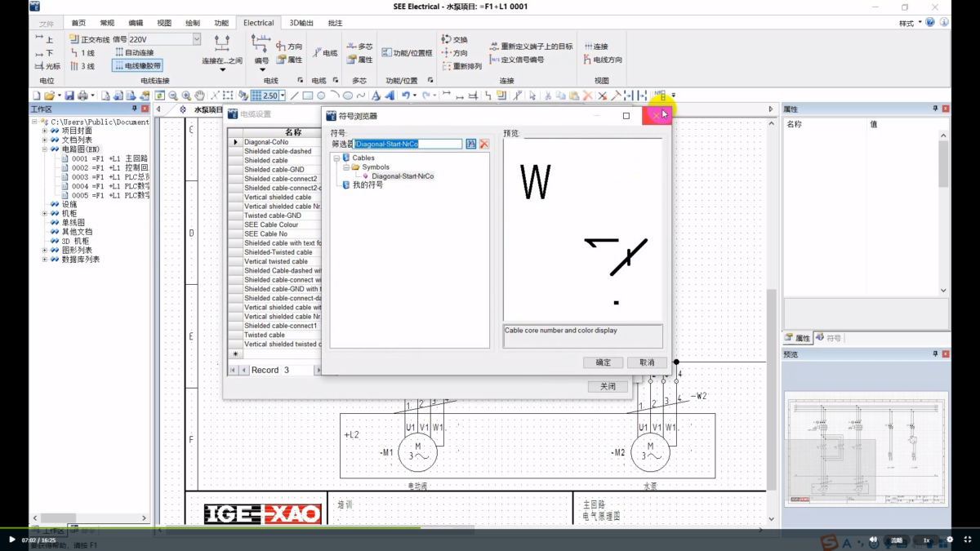Click the scissors cut icon
This screenshot has width=980, height=551.
coord(548,96)
